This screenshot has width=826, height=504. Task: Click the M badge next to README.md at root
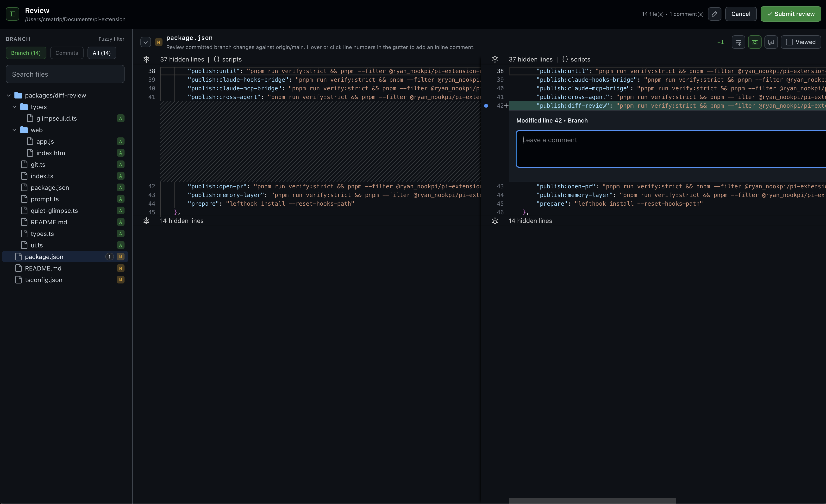point(121,268)
